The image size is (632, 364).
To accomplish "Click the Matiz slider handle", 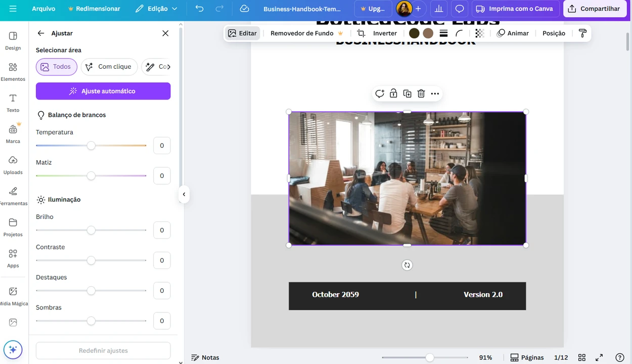I will pos(91,176).
